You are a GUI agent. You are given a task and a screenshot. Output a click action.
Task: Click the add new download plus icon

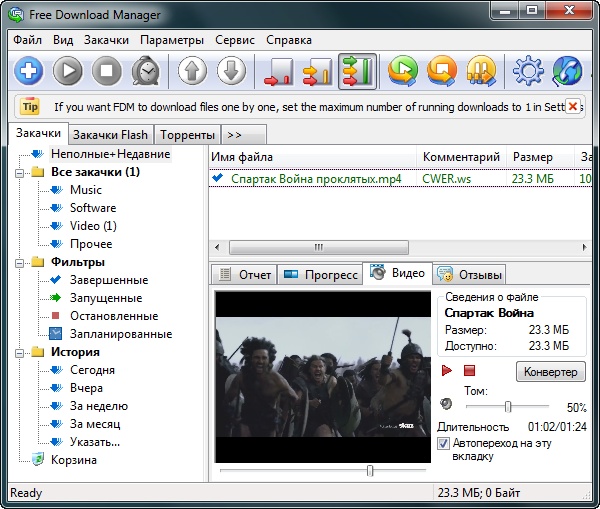click(x=29, y=71)
